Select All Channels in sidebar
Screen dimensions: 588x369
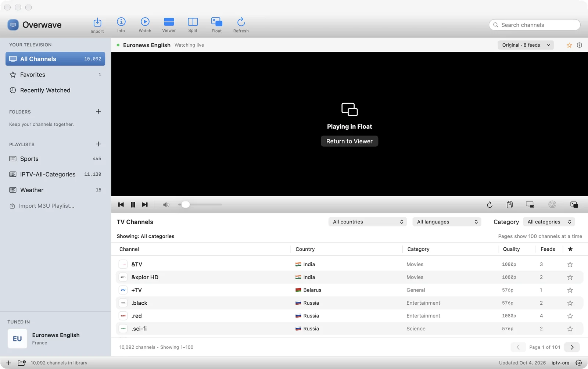click(55, 59)
